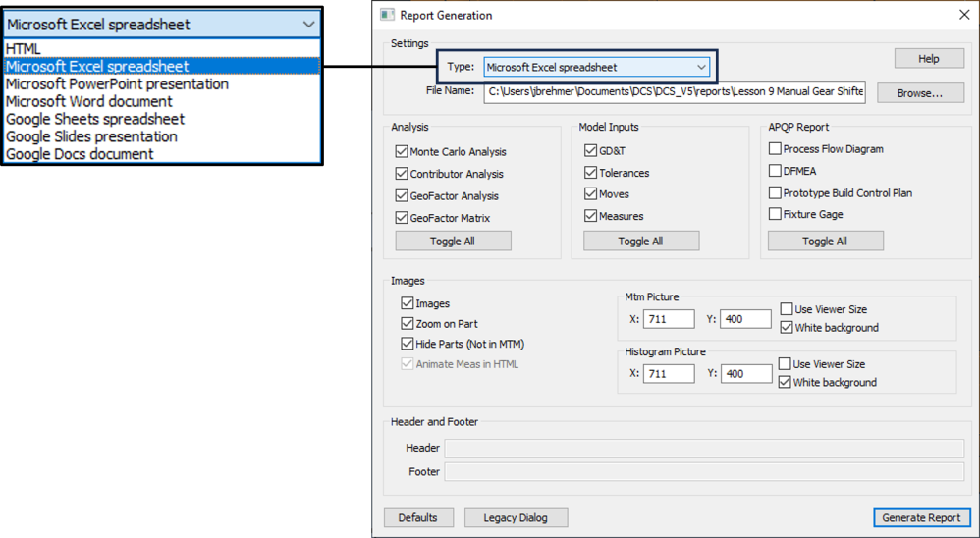
Task: Uncheck Zoom on Part
Action: tap(407, 324)
